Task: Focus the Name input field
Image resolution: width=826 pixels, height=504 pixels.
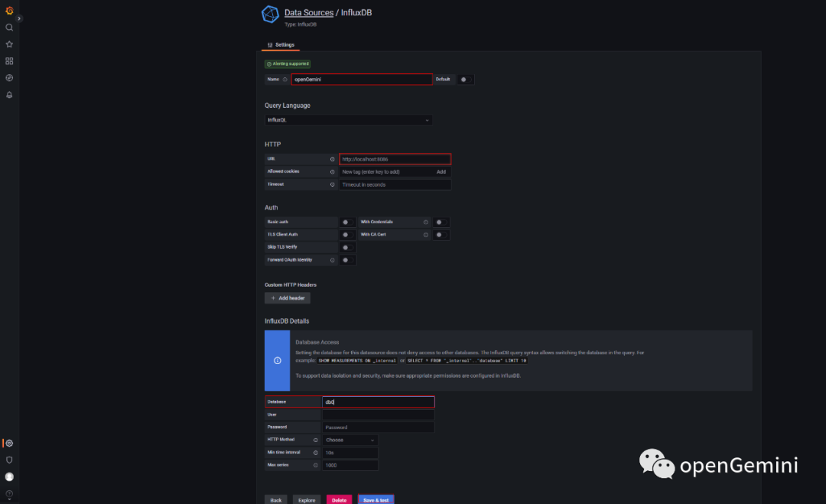Action: (361, 80)
